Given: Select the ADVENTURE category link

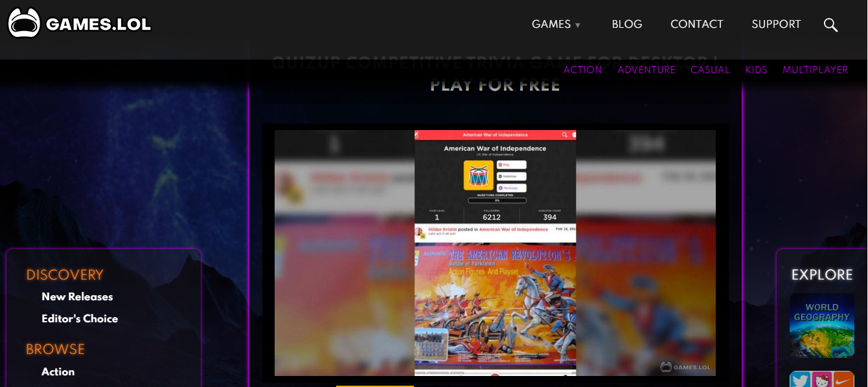Looking at the screenshot, I should coord(646,70).
